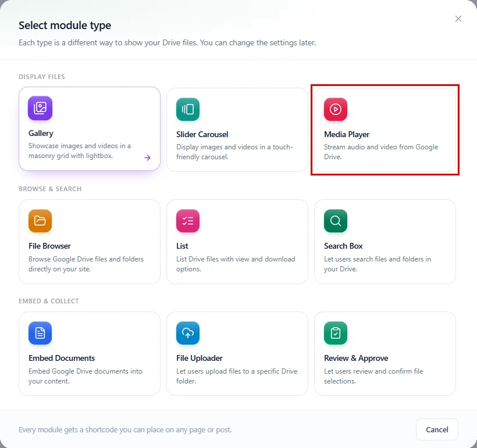477x448 pixels.
Task: Click "Let users review and confirm file selections" text
Action: point(373,377)
